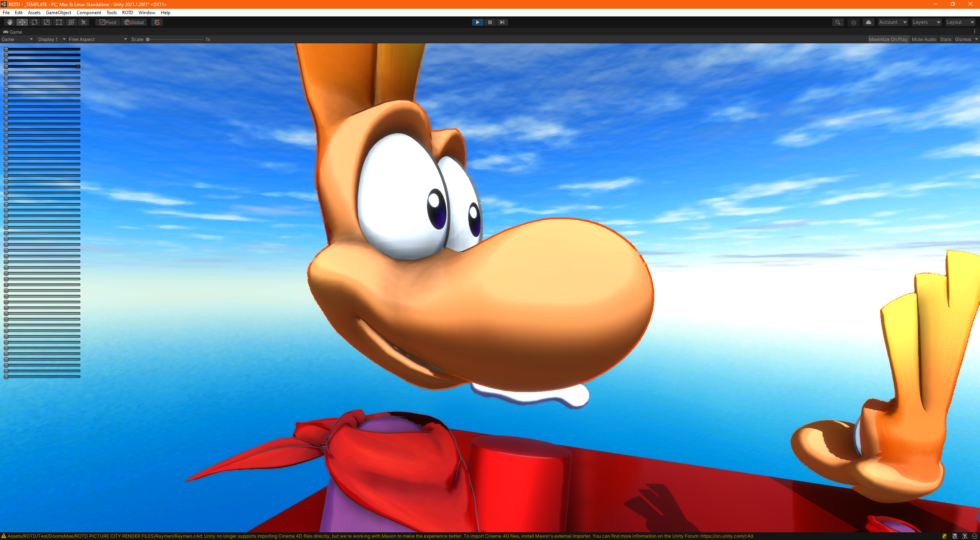Viewport: 980px width, 540px height.
Task: Open the GameObject menu
Action: point(59,12)
